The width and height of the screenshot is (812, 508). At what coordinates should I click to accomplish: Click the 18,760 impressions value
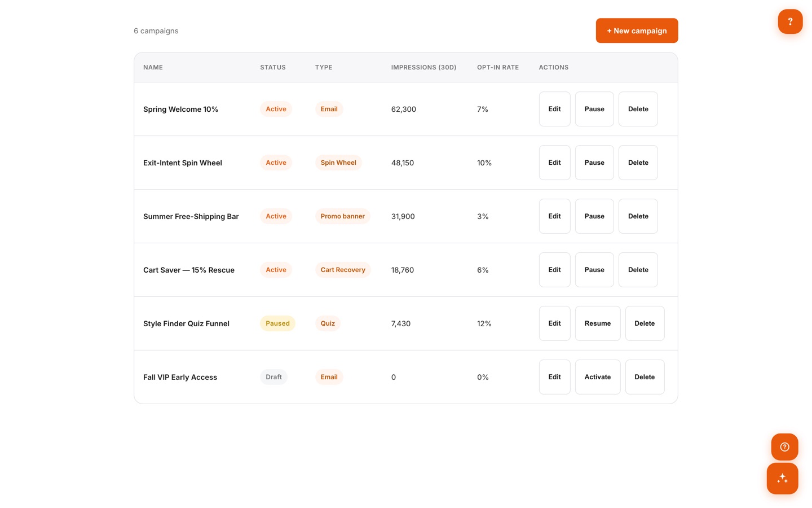coord(403,270)
